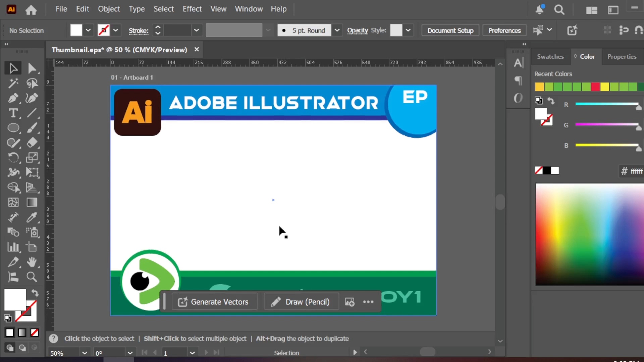Click the hex color value field

click(x=636, y=171)
